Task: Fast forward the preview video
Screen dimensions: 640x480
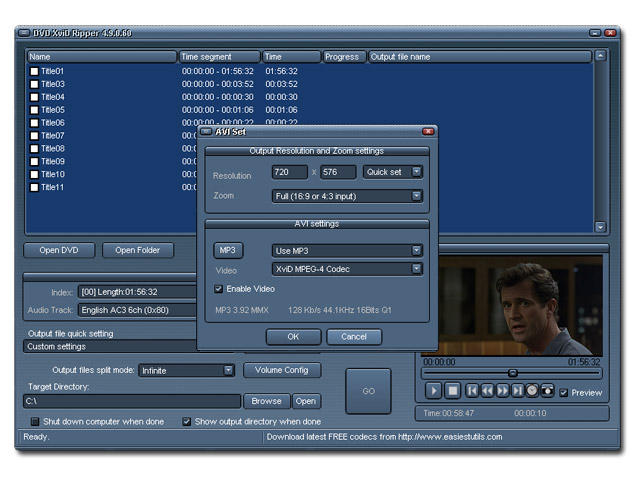Action: click(x=502, y=391)
